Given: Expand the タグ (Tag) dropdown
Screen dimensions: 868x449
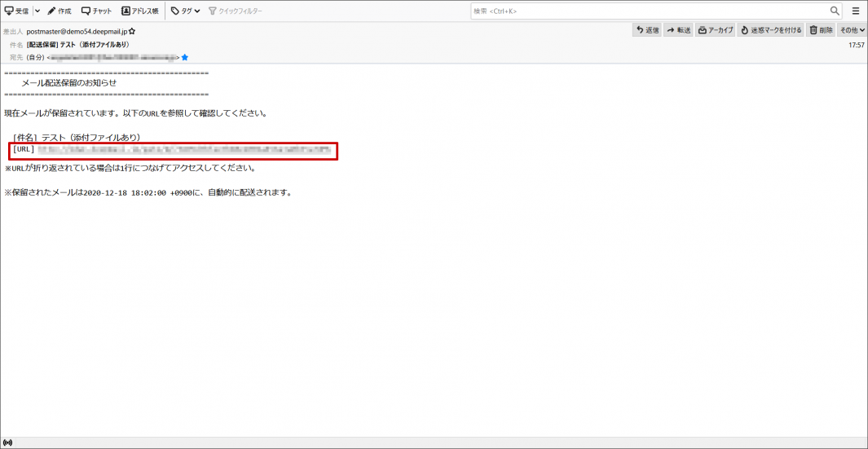Looking at the screenshot, I should click(x=185, y=11).
